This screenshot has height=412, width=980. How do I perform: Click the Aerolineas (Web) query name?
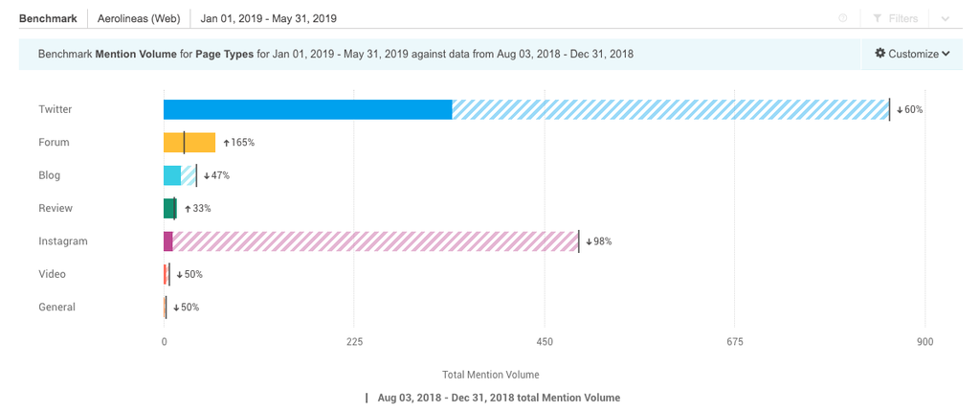139,18
